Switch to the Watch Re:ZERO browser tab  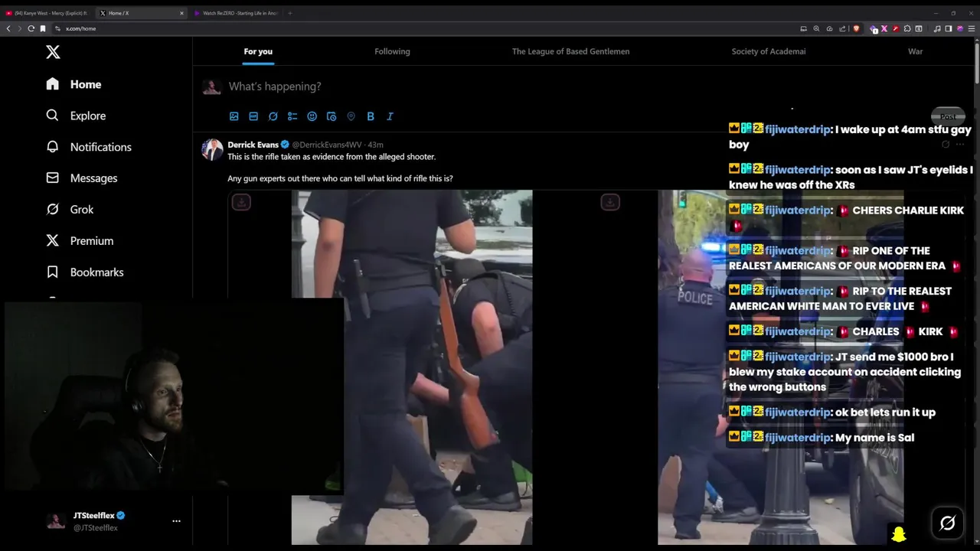tap(236, 13)
